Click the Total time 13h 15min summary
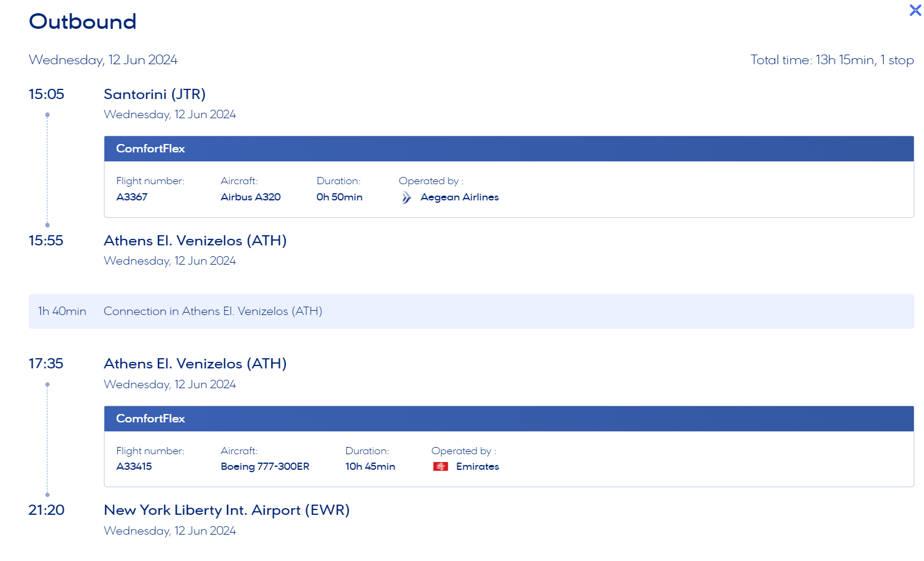Screen dimensions: 924x561 coord(832,60)
